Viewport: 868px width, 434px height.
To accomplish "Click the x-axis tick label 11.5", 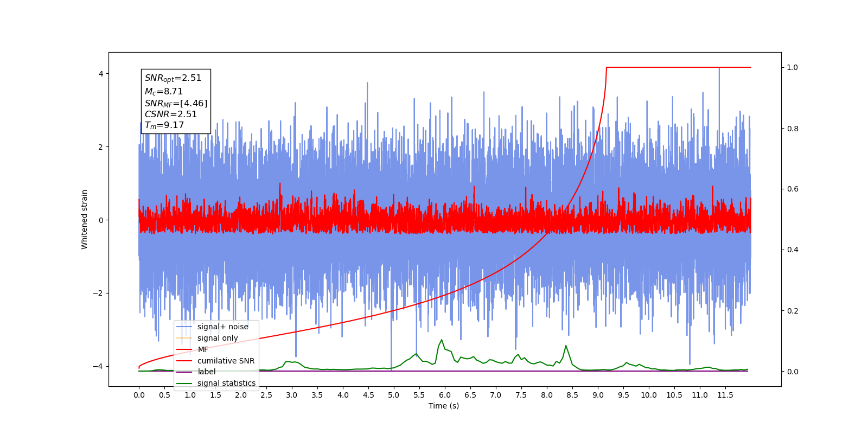I will point(725,395).
